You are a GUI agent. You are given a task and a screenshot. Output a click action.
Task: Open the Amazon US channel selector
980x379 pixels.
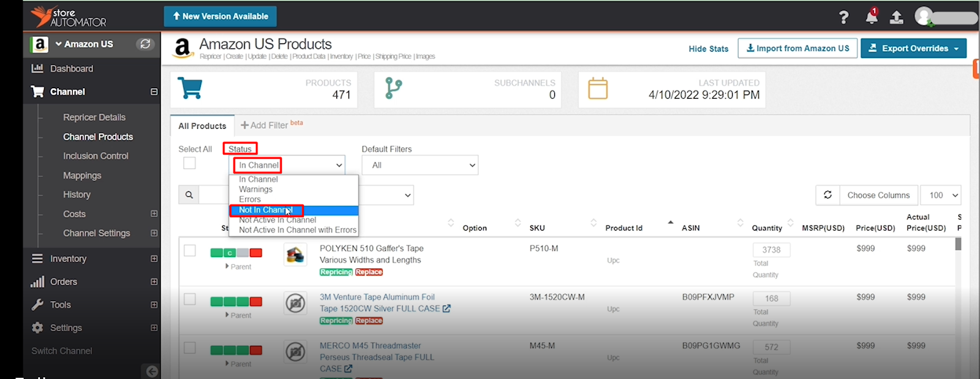pyautogui.click(x=85, y=44)
